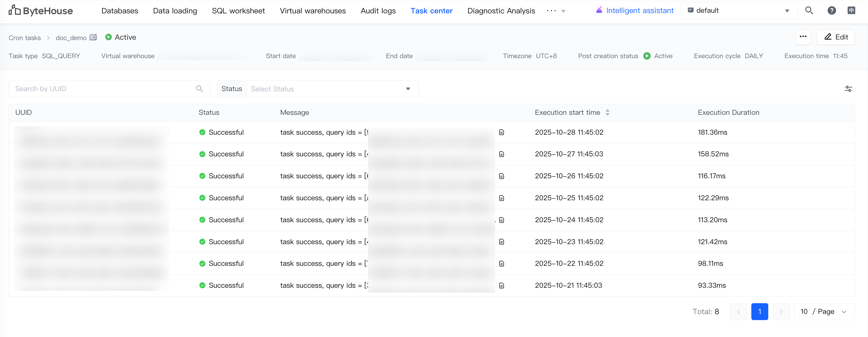Open the three-dot more actions button
The width and height of the screenshot is (868, 337).
coord(803,37)
